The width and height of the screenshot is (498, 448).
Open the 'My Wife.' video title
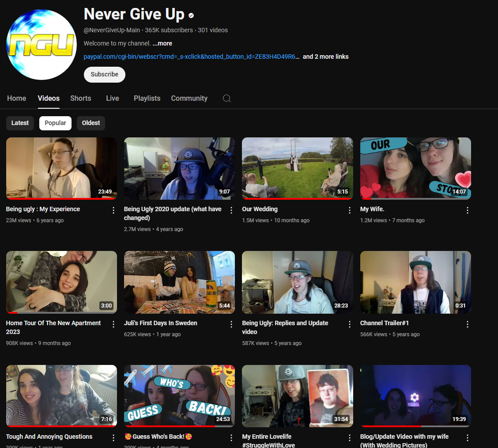372,209
